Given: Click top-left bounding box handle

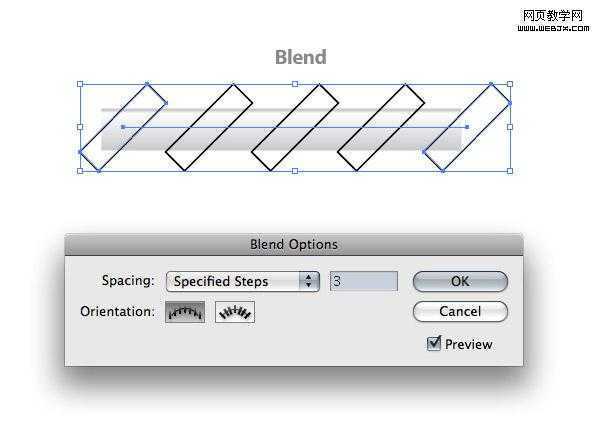Looking at the screenshot, I should [80, 84].
